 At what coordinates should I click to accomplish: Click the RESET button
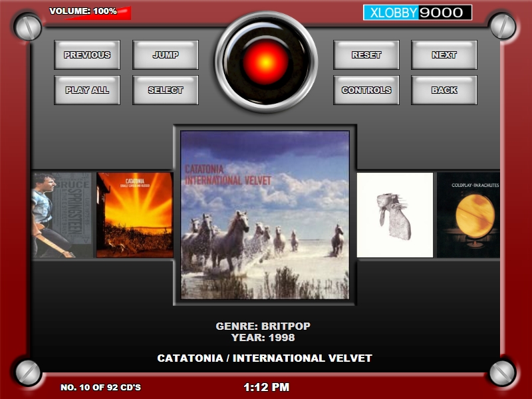click(366, 55)
